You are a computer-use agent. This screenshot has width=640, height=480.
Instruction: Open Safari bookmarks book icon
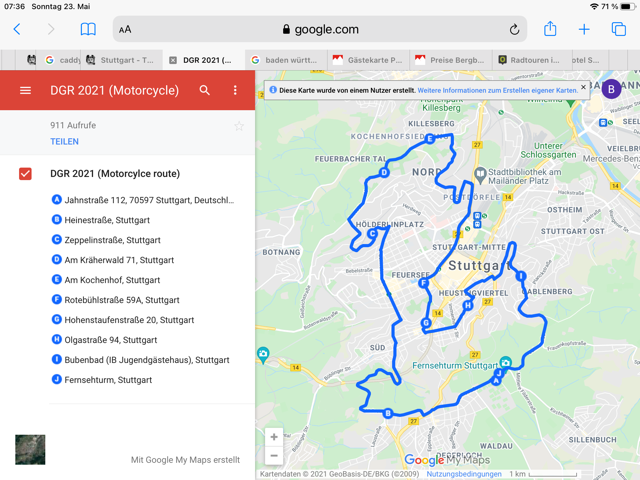(88, 29)
